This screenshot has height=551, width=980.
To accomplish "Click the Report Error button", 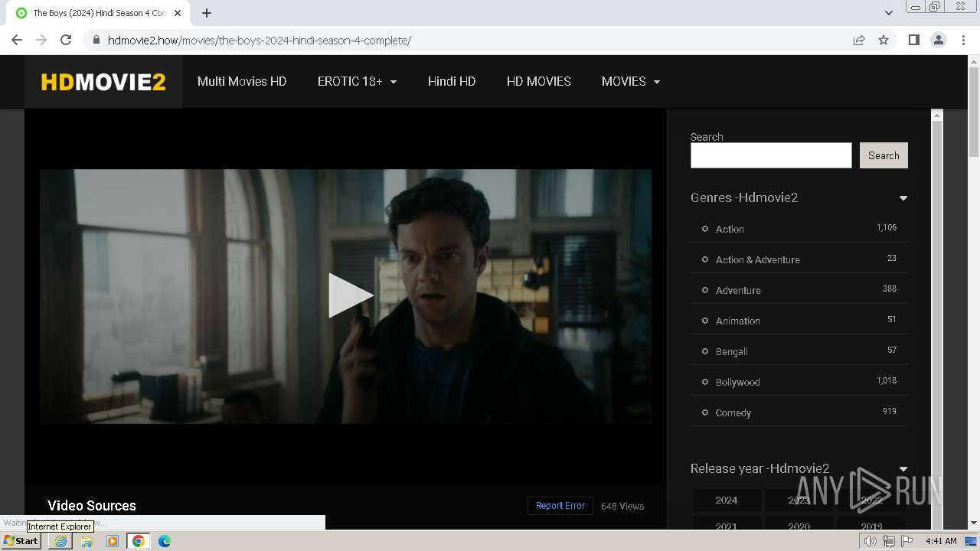I will 560,506.
